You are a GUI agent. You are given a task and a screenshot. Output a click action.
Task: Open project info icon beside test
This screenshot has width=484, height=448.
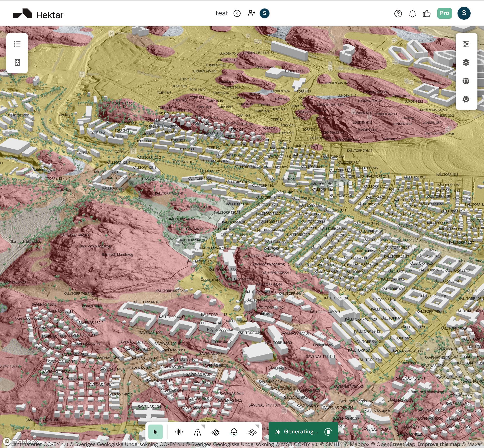tap(237, 13)
